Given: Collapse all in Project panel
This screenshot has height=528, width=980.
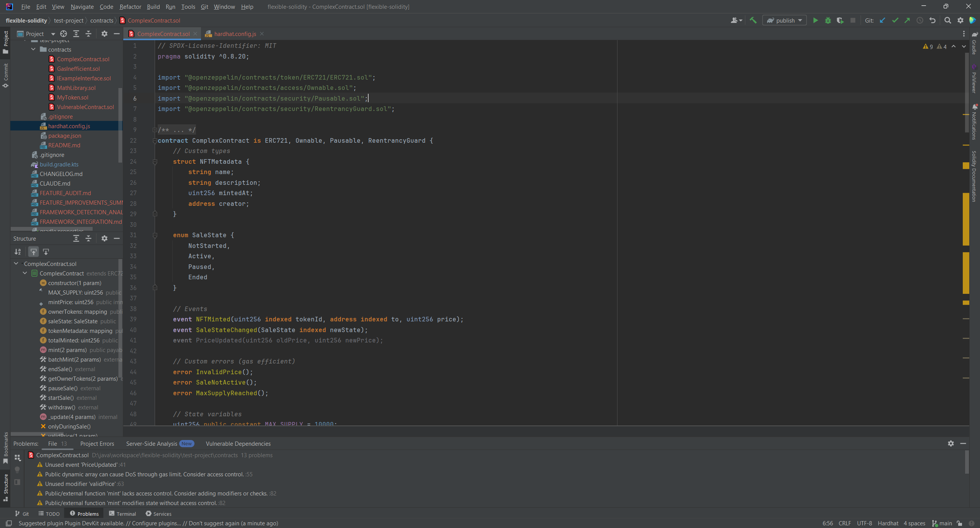Looking at the screenshot, I should point(88,34).
